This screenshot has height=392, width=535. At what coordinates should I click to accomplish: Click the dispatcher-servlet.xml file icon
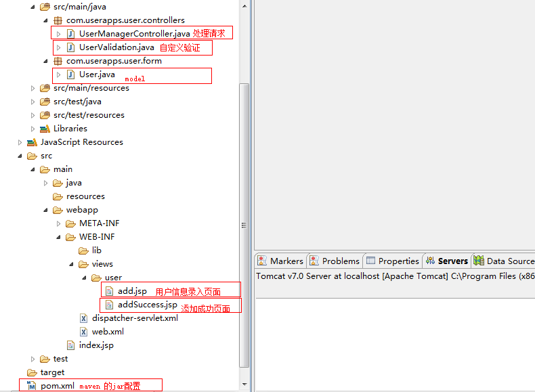83,318
